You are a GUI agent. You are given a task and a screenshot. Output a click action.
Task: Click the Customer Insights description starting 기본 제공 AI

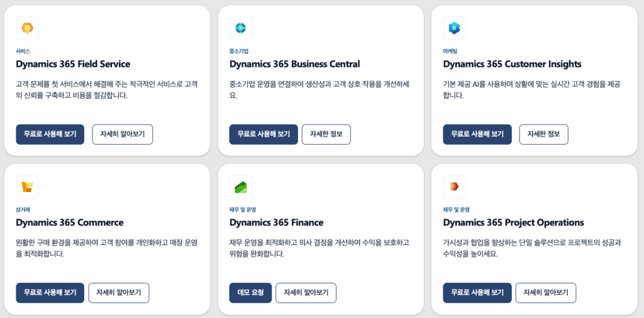[x=532, y=90]
